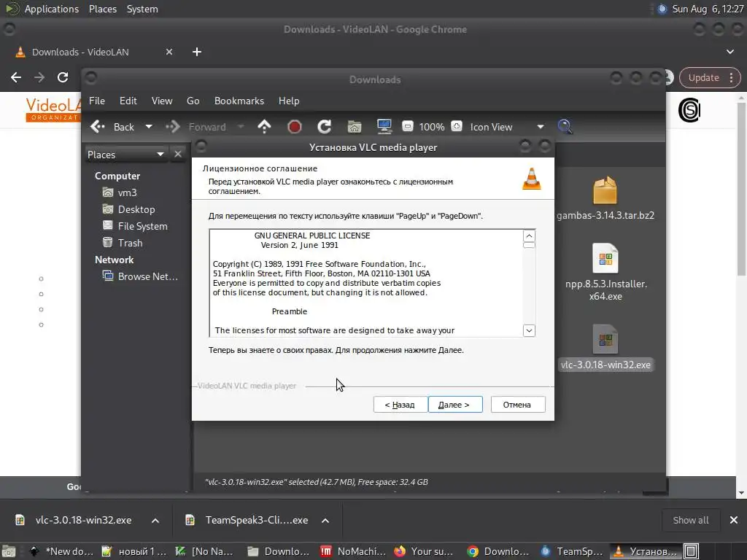Open the Go menu in file manager

click(193, 101)
